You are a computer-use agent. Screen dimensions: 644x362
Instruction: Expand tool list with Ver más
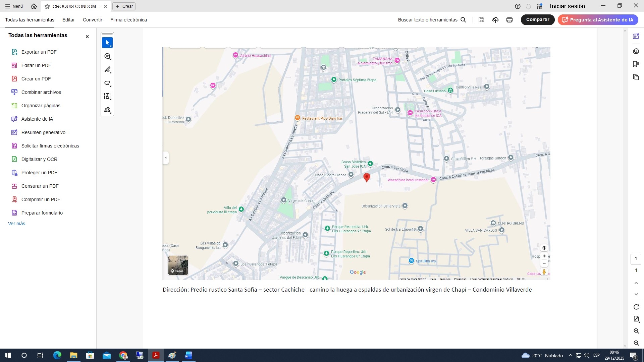(x=16, y=224)
